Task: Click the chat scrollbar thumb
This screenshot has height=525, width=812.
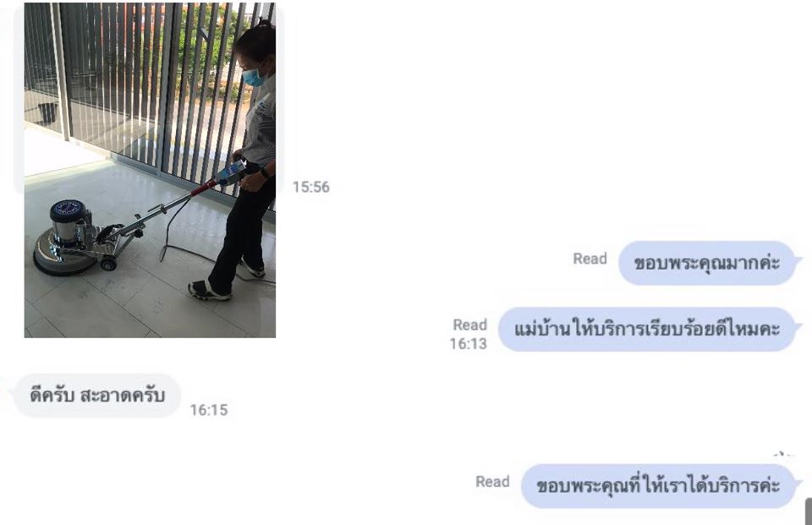Action: (809, 511)
